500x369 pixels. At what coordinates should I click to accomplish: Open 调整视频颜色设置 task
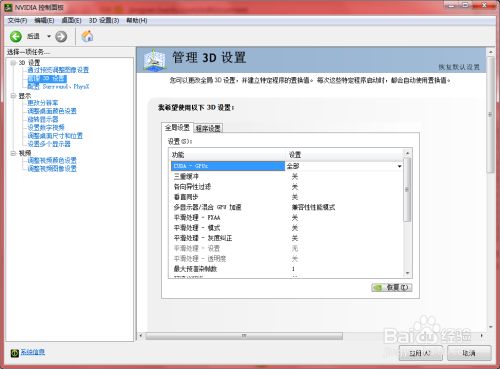[52, 160]
